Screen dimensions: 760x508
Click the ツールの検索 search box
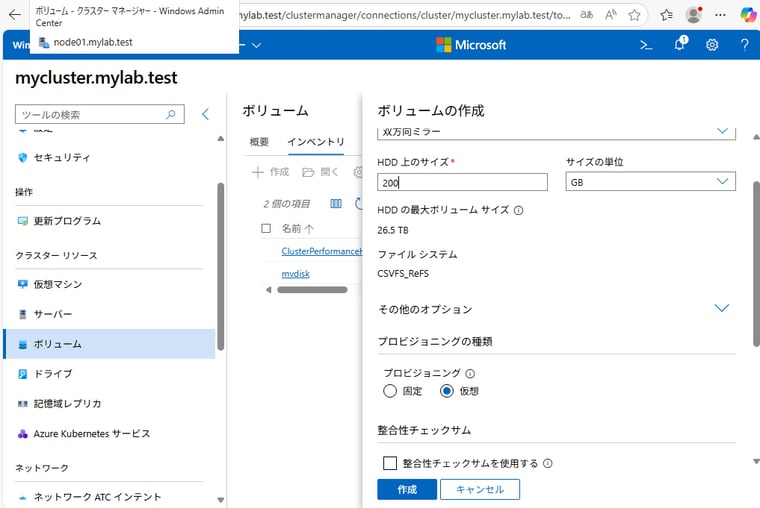coord(100,114)
